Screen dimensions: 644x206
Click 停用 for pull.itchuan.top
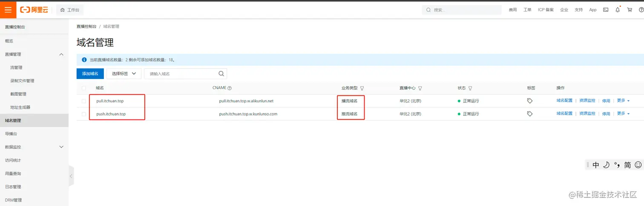(x=606, y=101)
